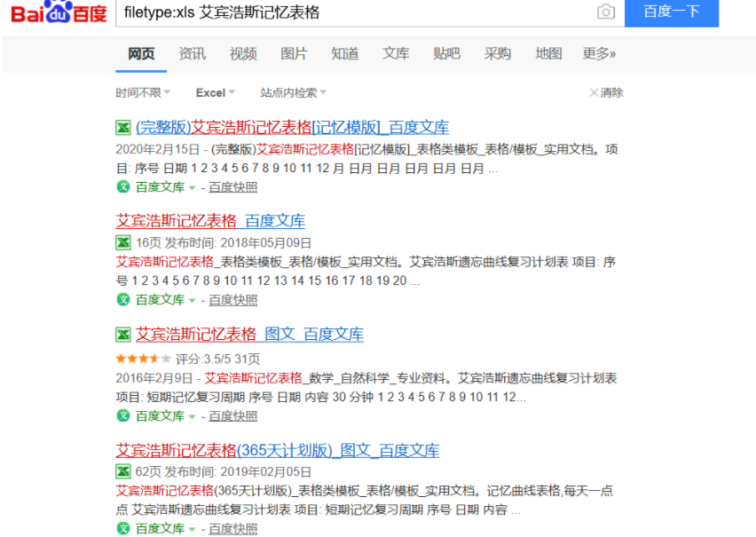Click green shield icon under last result
Screen dimensions: 756x537
pyautogui.click(x=123, y=529)
